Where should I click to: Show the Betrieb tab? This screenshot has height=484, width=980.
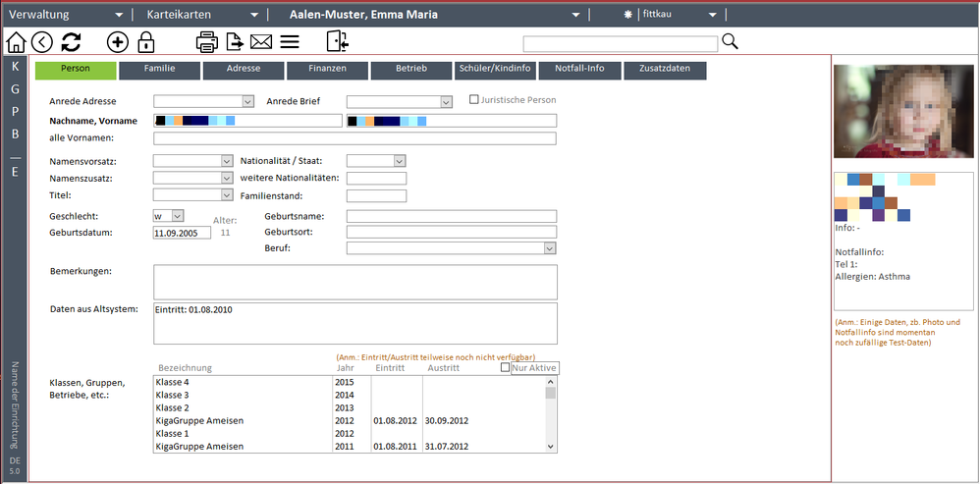tap(411, 71)
